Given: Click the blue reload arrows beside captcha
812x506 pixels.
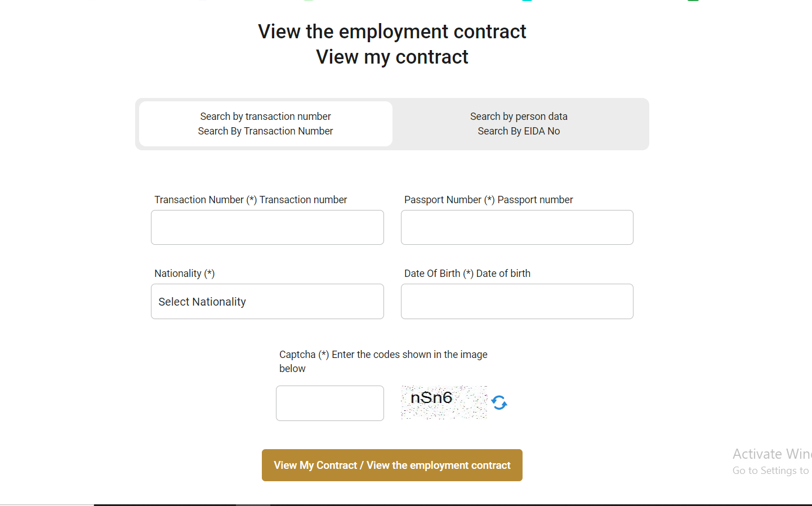Looking at the screenshot, I should click(499, 402).
